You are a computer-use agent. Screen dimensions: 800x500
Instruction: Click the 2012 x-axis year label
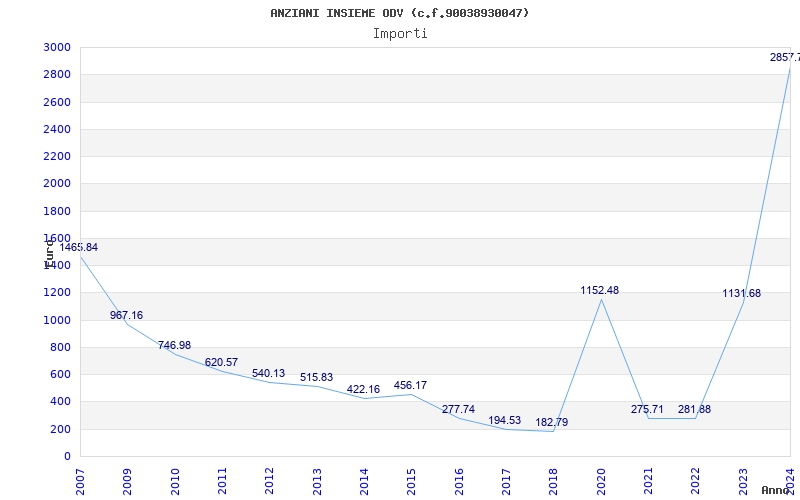(269, 482)
